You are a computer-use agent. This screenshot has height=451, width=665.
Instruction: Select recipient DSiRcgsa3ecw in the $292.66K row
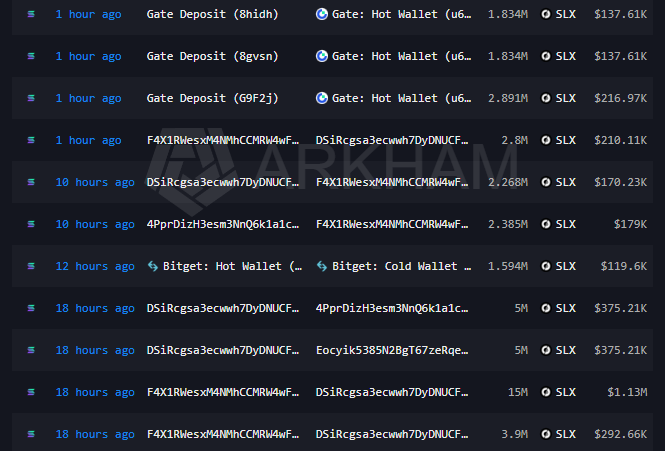click(x=392, y=434)
